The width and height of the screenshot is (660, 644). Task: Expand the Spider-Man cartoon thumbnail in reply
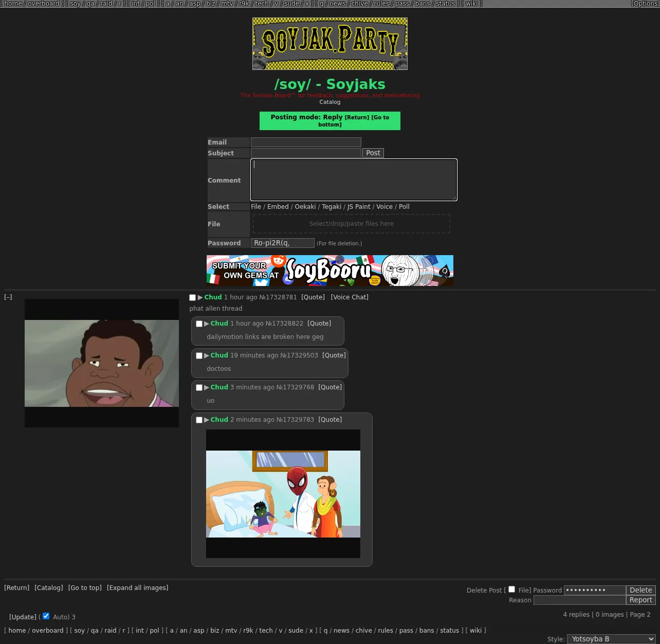(x=283, y=494)
